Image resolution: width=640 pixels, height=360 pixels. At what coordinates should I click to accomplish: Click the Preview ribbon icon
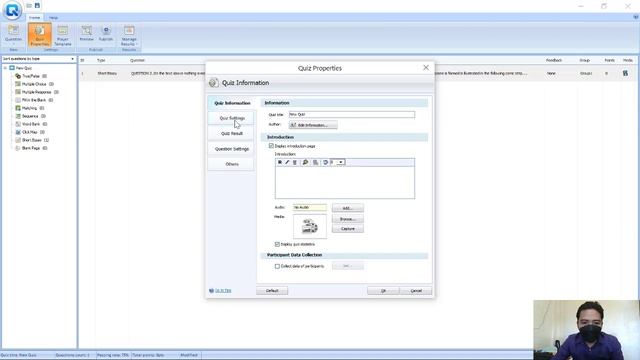pos(87,33)
